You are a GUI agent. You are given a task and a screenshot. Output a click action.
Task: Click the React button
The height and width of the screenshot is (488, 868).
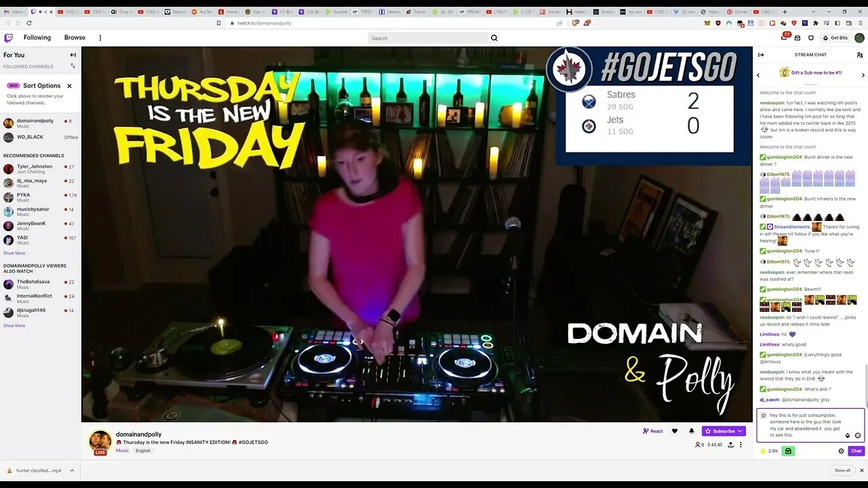pyautogui.click(x=653, y=431)
